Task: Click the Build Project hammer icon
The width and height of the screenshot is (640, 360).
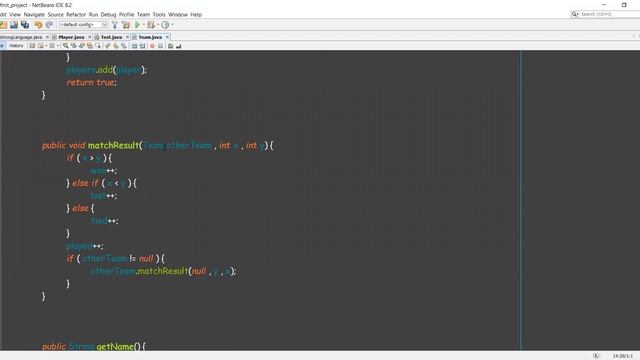Action: point(115,25)
